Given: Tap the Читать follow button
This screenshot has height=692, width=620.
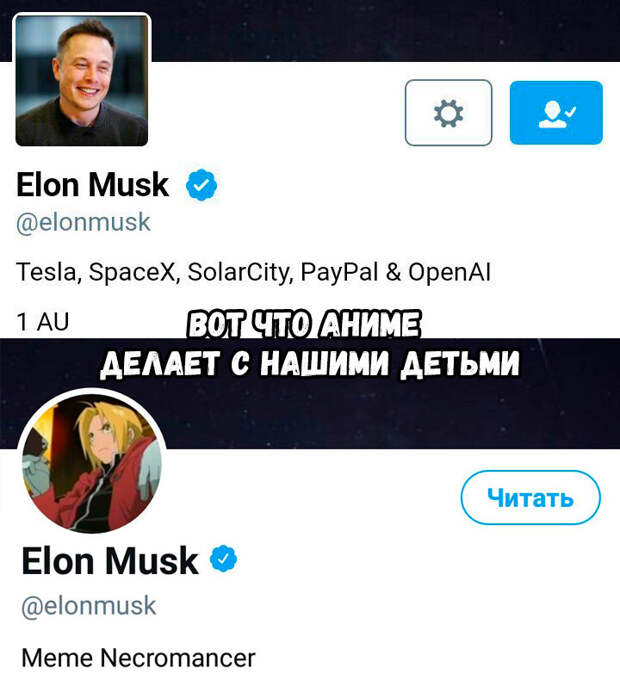Looking at the screenshot, I should (530, 497).
